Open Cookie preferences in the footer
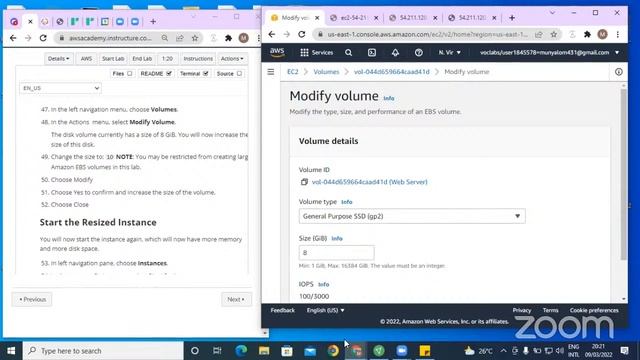Image resolution: width=640 pixels, height=360 pixels. [594, 310]
